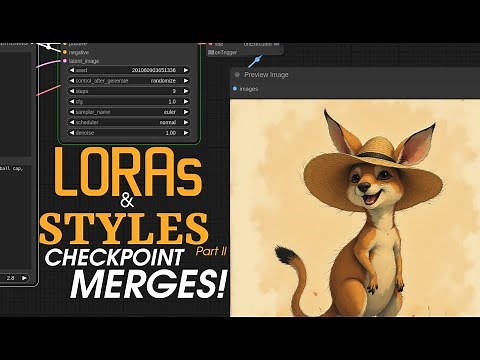Click the right arrow of the scheduler row
Screen dimensions: 480x360
[x=186, y=122]
